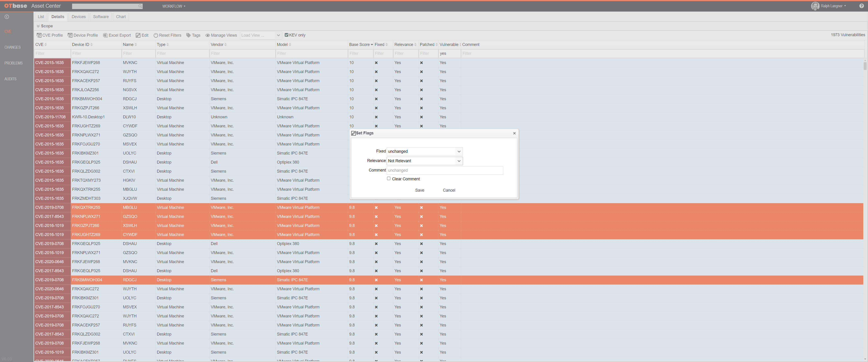868x362 pixels.
Task: Open Tags via the tag icon
Action: (x=188, y=35)
